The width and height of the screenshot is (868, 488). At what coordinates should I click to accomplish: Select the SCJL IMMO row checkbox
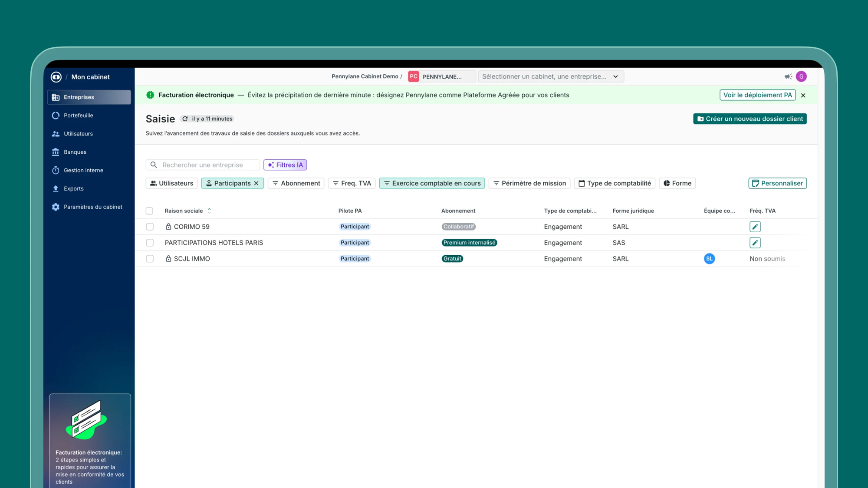150,259
